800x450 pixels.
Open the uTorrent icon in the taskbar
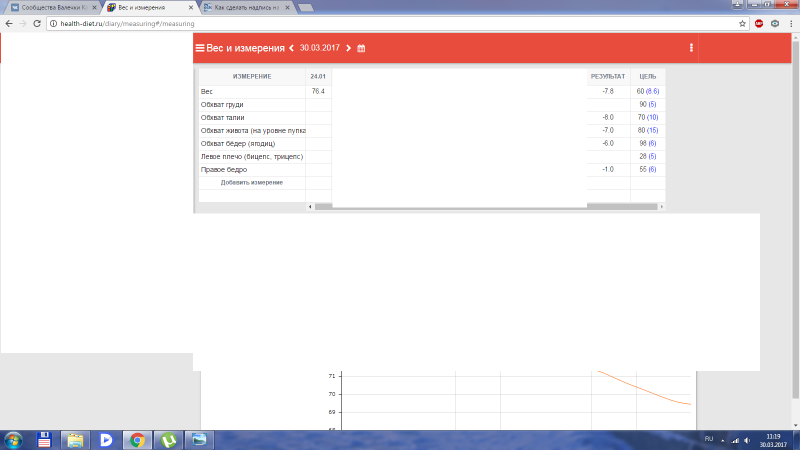pyautogui.click(x=169, y=438)
